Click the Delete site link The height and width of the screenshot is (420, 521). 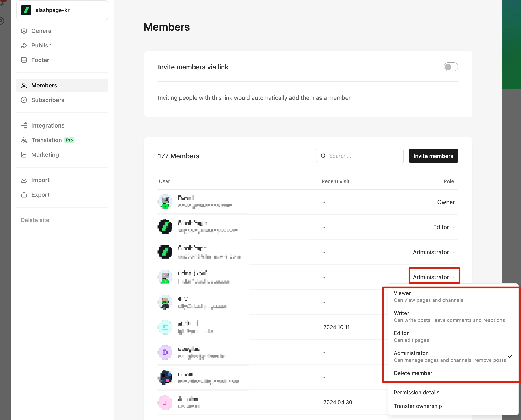(35, 220)
